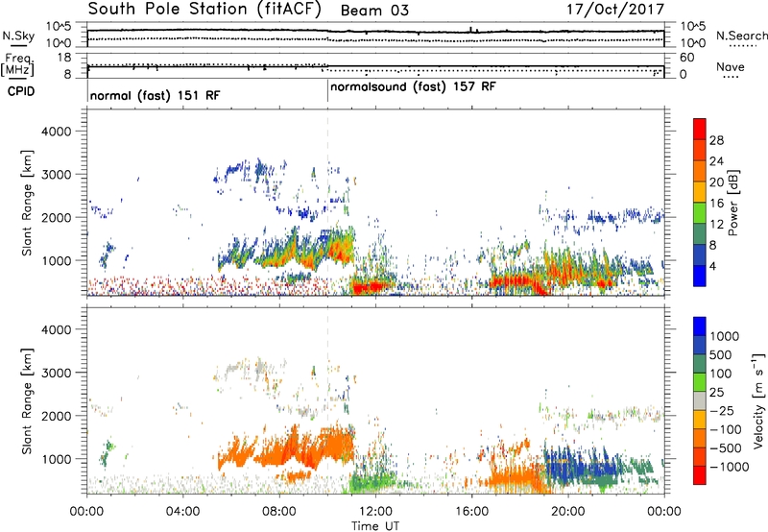Click the 'Nave' legend label
Viewport: 768px width, 532px height.
click(730, 66)
